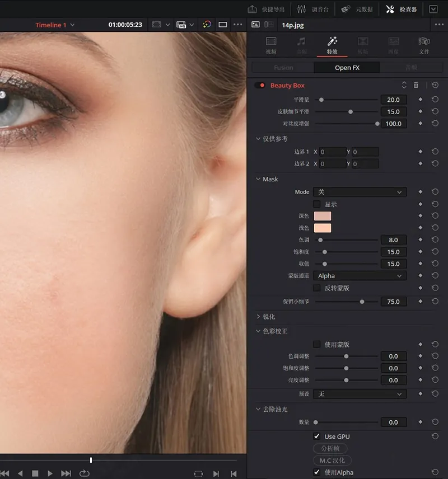Switch to the Open FX tab
448x479 pixels.
coord(347,68)
